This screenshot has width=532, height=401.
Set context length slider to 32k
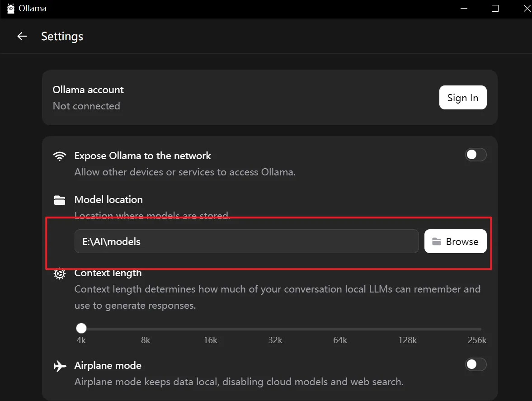pyautogui.click(x=276, y=329)
